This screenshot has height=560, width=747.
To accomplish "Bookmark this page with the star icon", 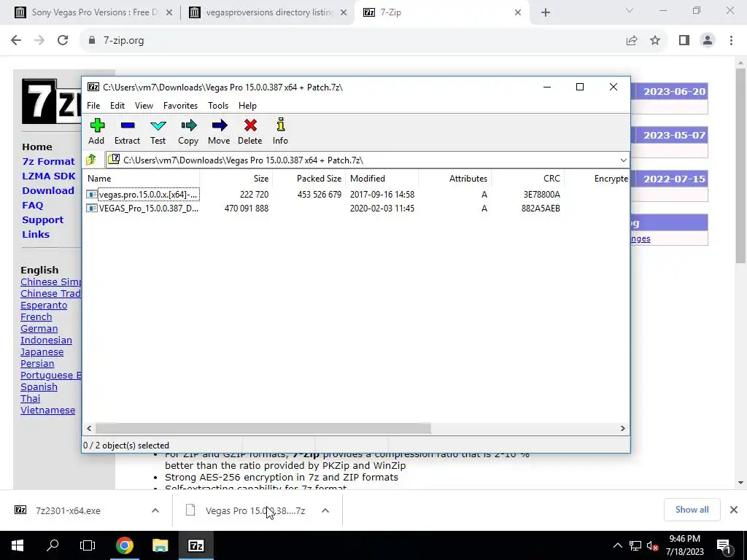I will 655,41.
